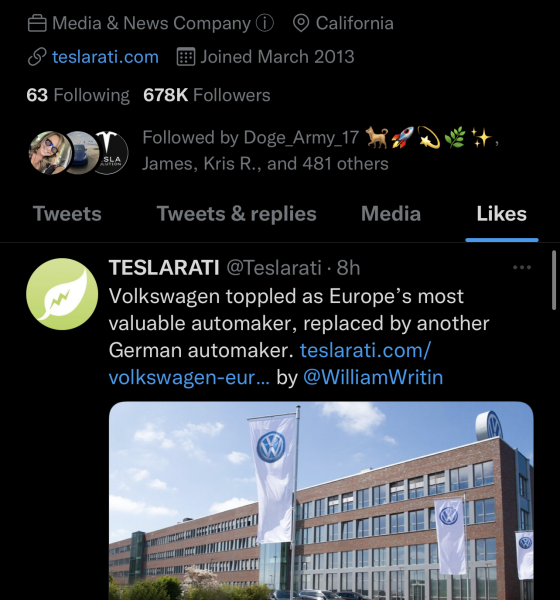This screenshot has height=600, width=560.
Task: Click the info icon beside Media & News Company
Action: [264, 23]
